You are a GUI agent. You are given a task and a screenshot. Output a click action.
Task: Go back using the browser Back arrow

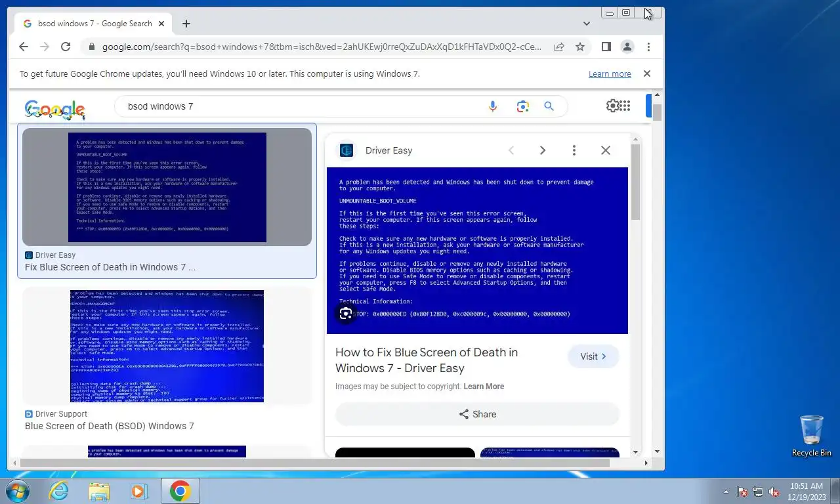click(24, 47)
